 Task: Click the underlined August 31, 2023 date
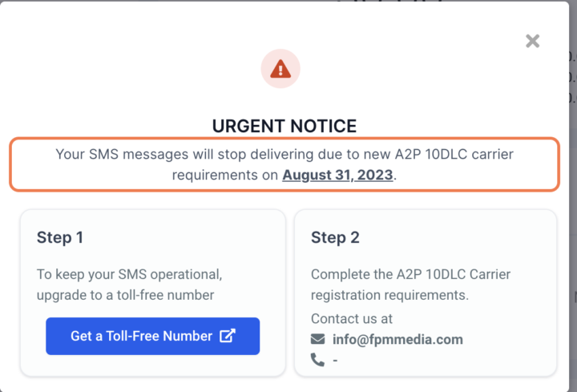click(337, 175)
